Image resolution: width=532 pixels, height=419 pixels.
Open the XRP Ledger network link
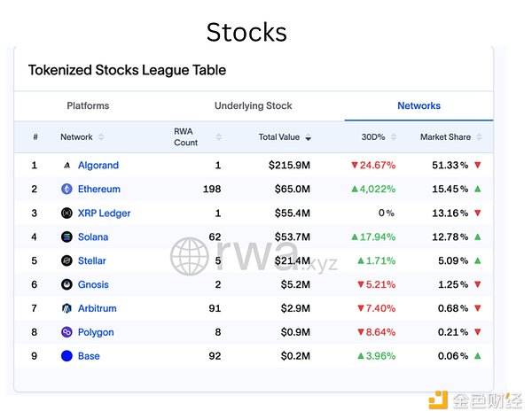tap(104, 213)
